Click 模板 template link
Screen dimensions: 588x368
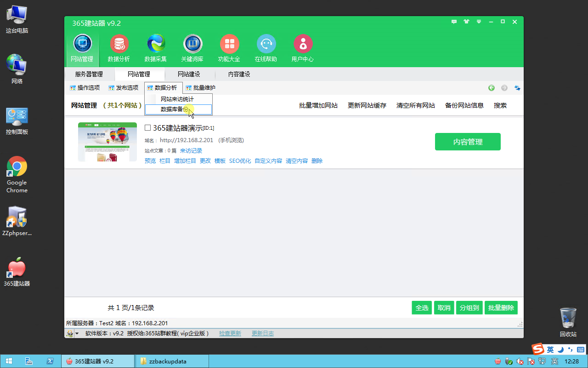tap(220, 161)
